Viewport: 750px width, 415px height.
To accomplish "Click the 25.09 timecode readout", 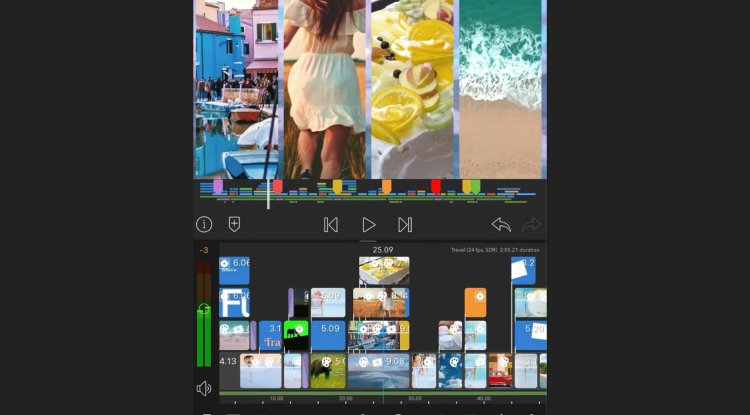I will [383, 250].
